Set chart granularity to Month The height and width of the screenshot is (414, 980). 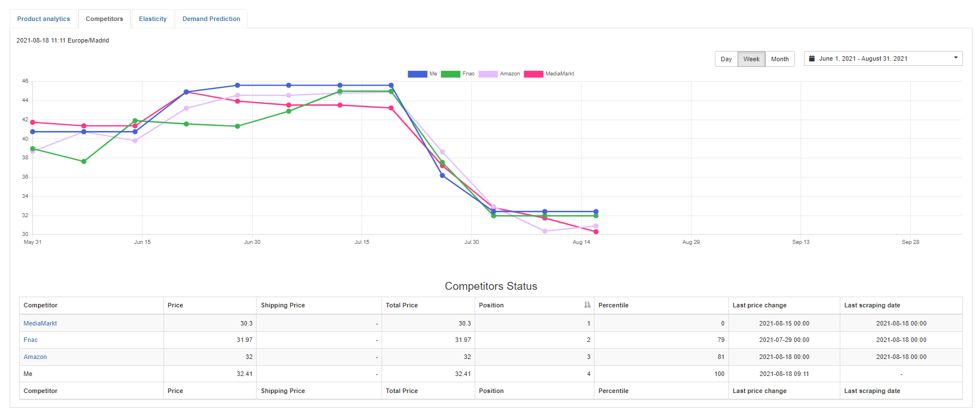(x=780, y=59)
